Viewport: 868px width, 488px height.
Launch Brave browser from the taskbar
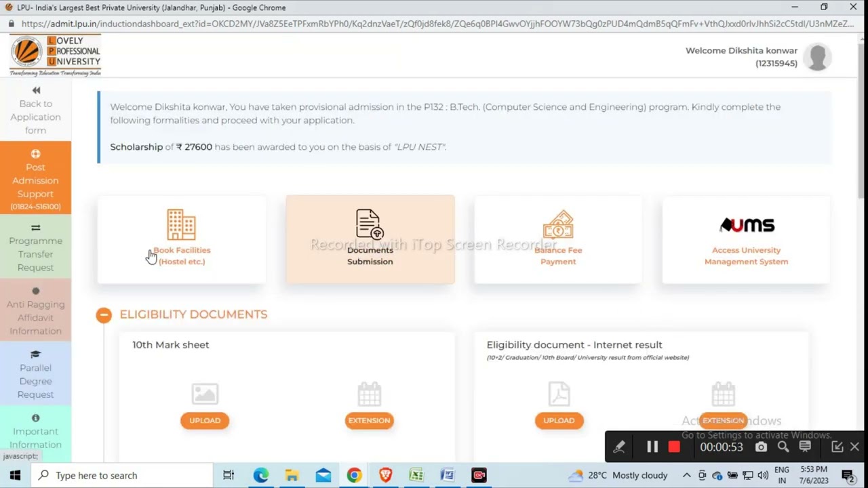[385, 475]
